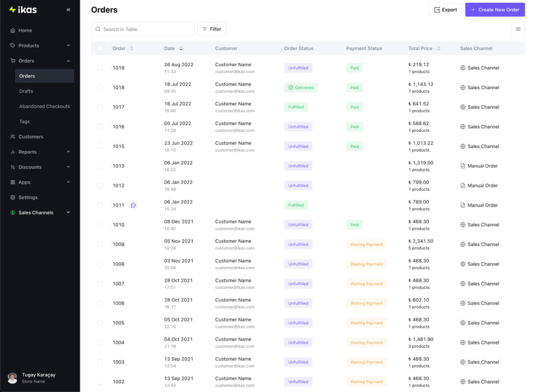Click the Customers people icon

[x=13, y=137]
